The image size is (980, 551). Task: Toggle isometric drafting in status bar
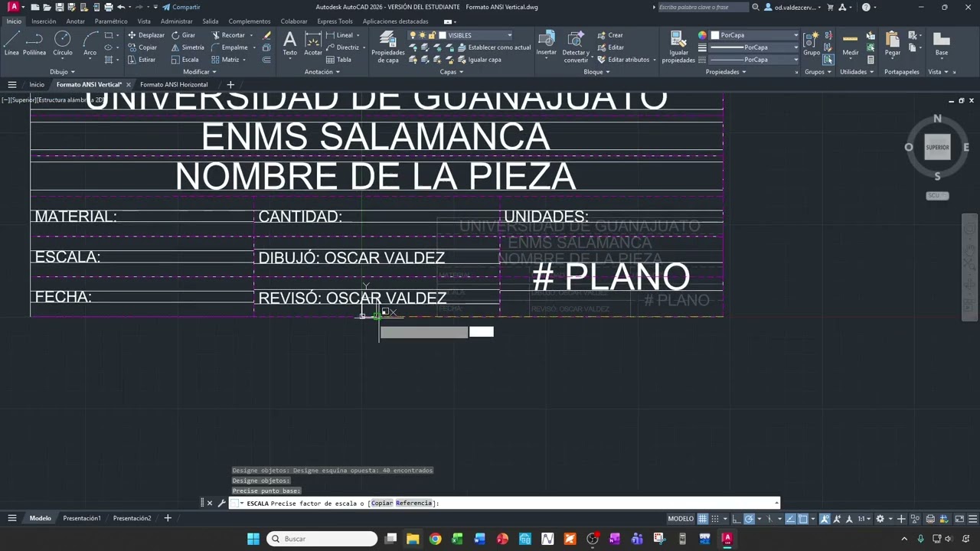(769, 519)
